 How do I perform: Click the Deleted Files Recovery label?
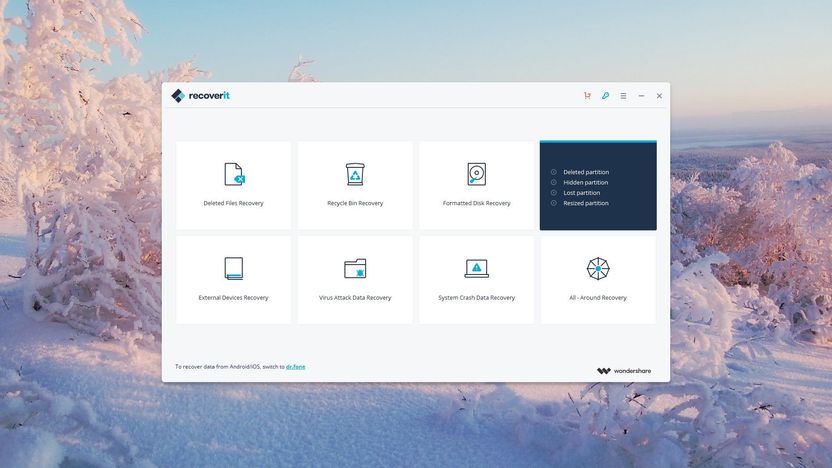[x=233, y=203]
